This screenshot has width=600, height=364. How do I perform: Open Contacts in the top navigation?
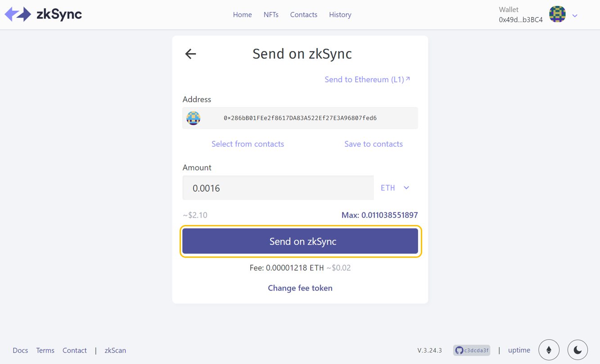click(x=303, y=15)
